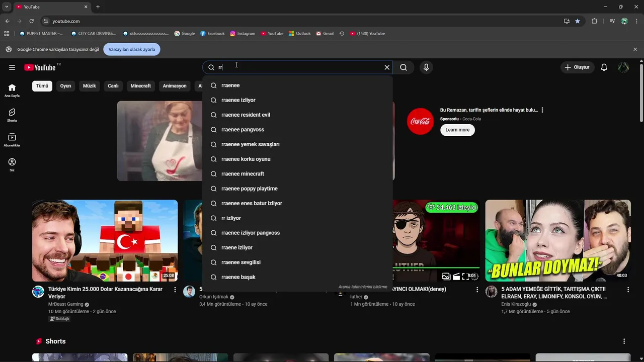Screen dimensions: 644x362
Task: Select the Animasyon filter chip
Action: click(175, 86)
